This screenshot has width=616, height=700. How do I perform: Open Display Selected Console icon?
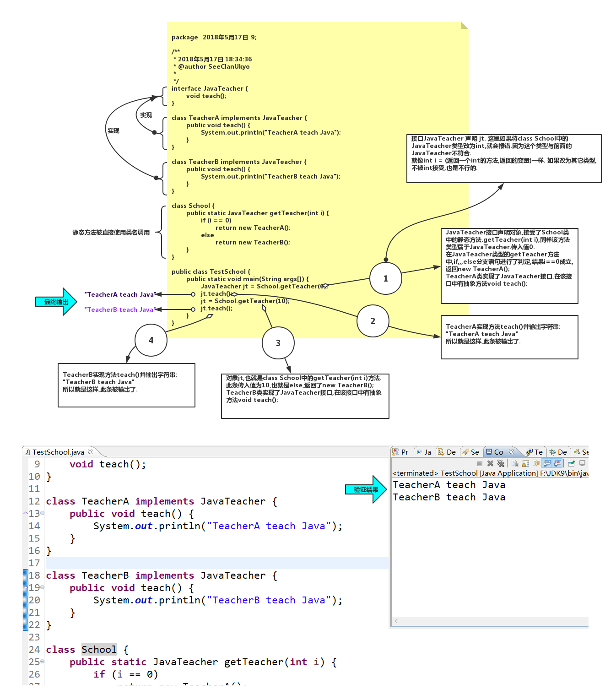click(583, 463)
